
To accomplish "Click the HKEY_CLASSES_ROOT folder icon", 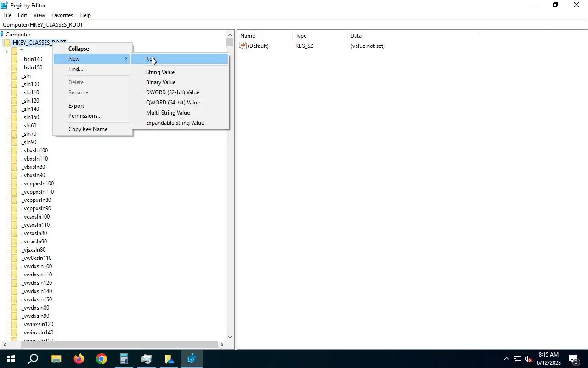I will [x=7, y=42].
